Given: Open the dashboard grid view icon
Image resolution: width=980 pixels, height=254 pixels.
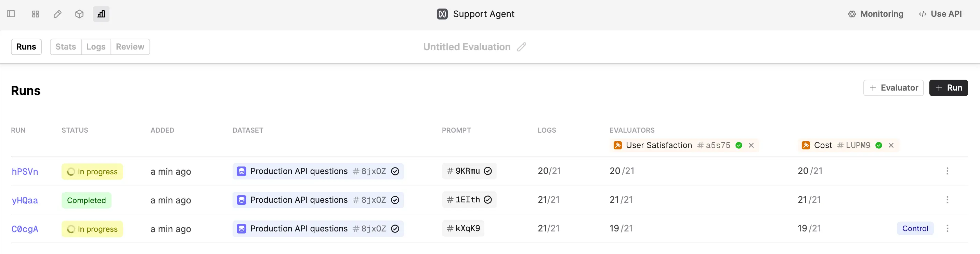Looking at the screenshot, I should pyautogui.click(x=35, y=14).
